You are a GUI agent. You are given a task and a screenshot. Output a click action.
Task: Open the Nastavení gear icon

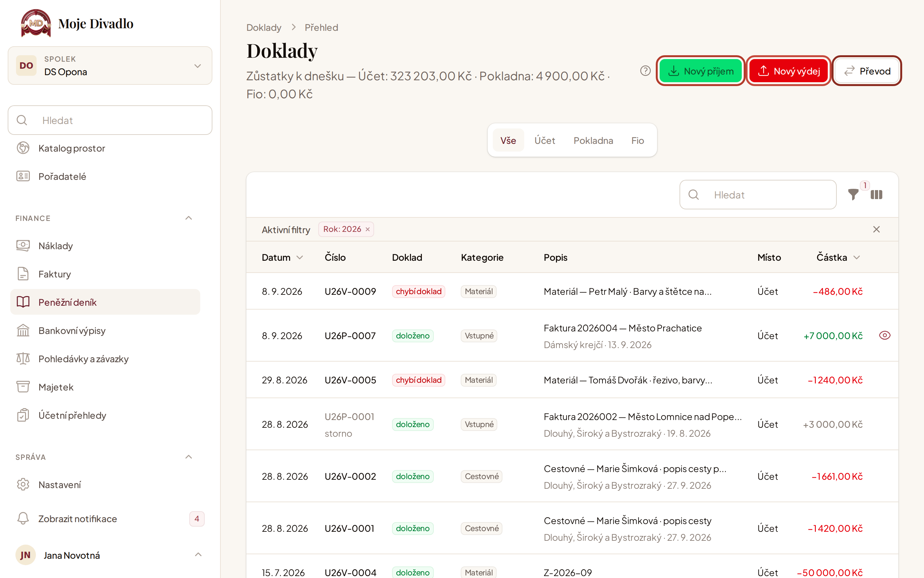[x=23, y=484]
